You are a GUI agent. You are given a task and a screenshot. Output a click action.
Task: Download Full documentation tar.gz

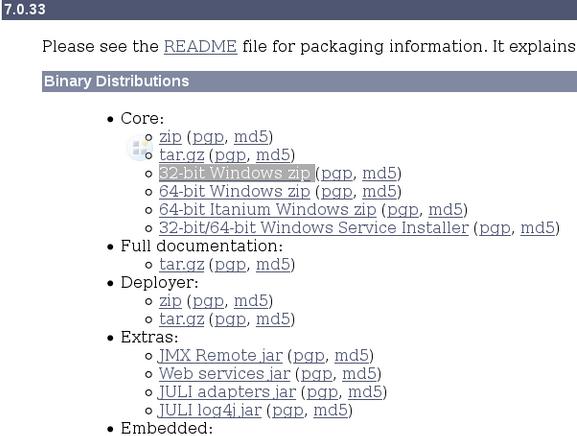click(181, 264)
